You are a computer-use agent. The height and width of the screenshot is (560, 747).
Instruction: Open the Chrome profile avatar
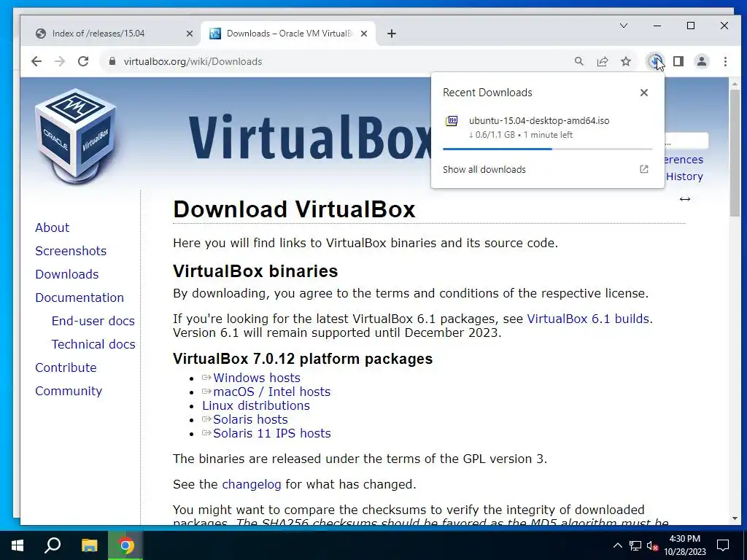click(x=702, y=61)
